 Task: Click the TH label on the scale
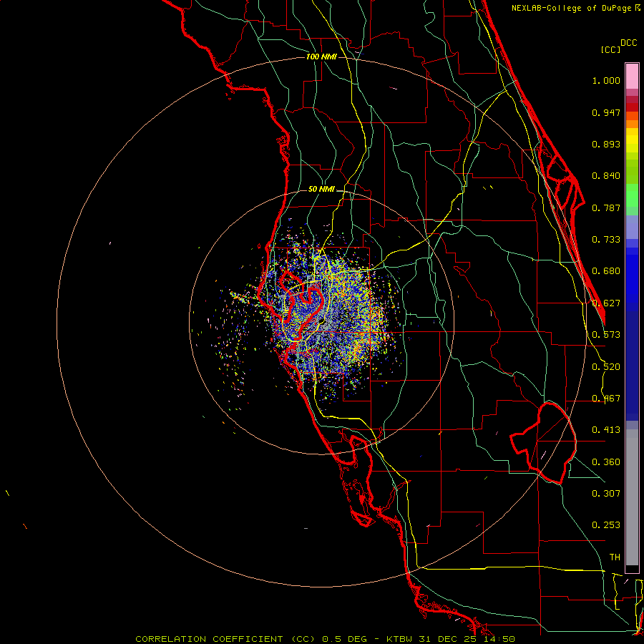[615, 557]
